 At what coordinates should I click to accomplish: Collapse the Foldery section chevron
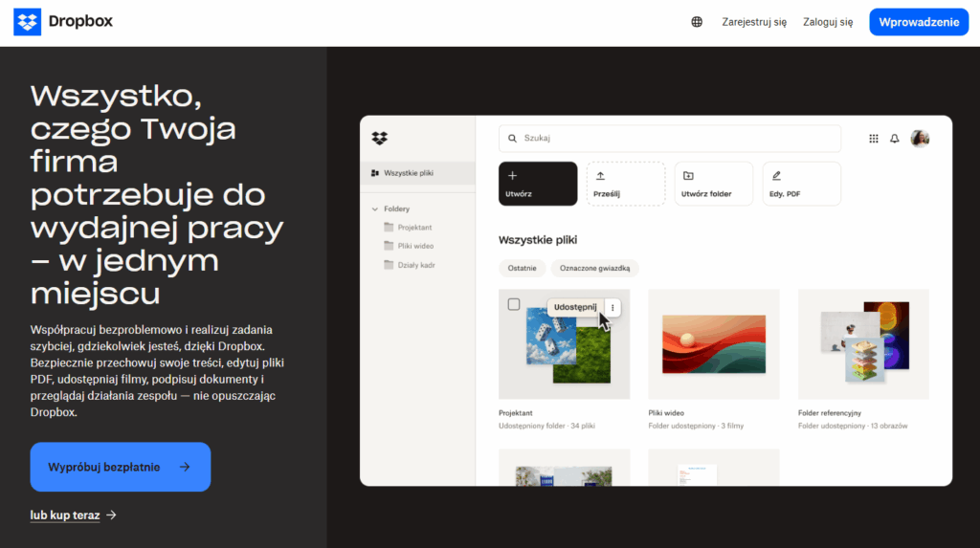pyautogui.click(x=375, y=208)
